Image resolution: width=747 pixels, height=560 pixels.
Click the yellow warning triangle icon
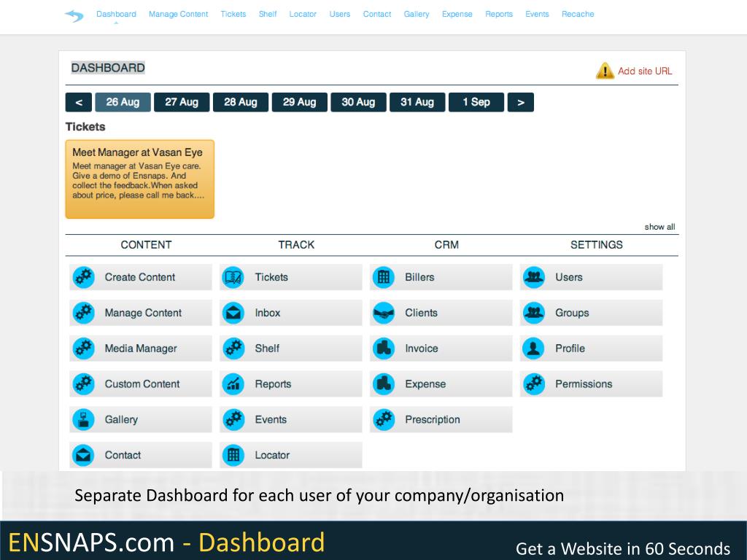point(605,71)
